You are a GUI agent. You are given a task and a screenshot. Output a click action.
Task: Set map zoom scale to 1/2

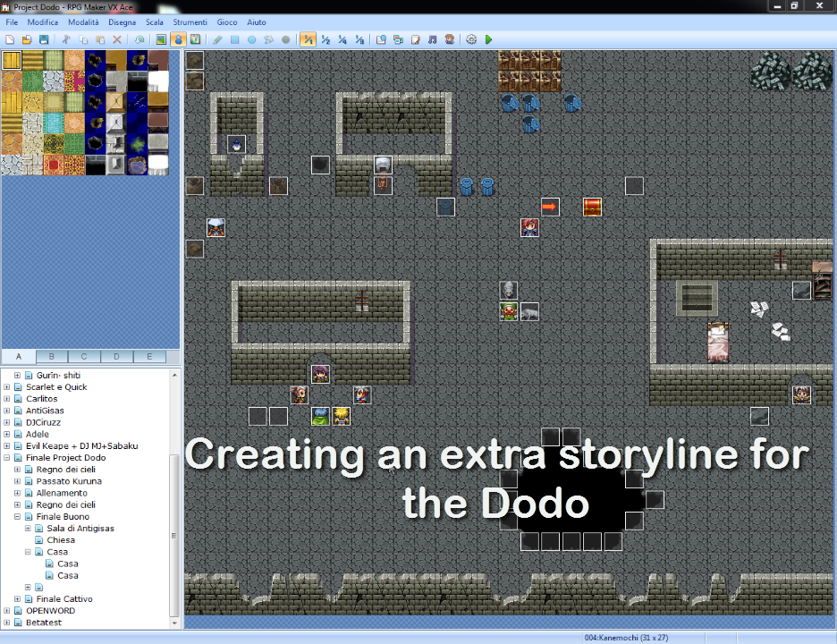[x=325, y=39]
